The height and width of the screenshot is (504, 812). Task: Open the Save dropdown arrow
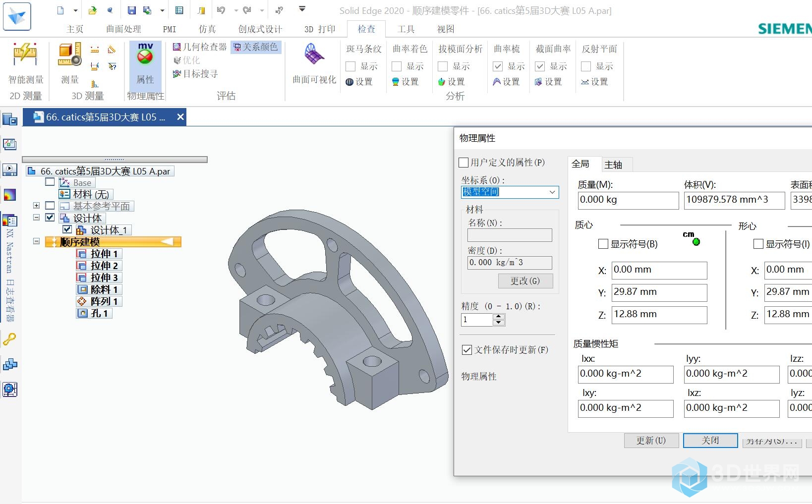(162, 10)
